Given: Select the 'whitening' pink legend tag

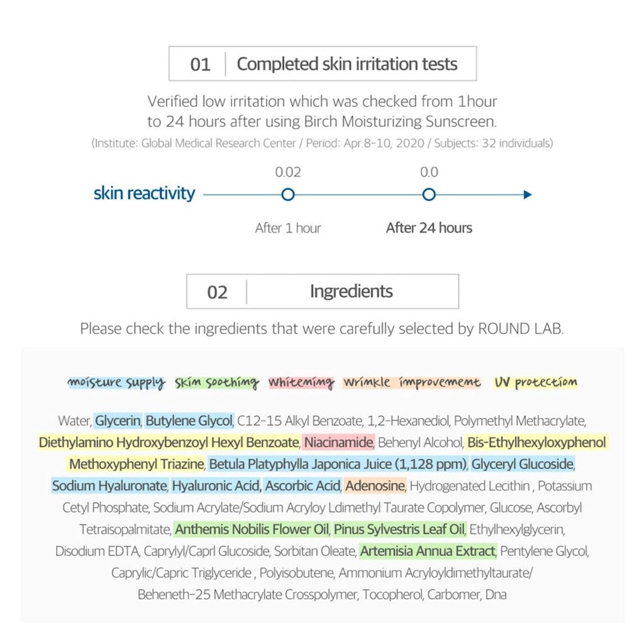Looking at the screenshot, I should [x=301, y=382].
